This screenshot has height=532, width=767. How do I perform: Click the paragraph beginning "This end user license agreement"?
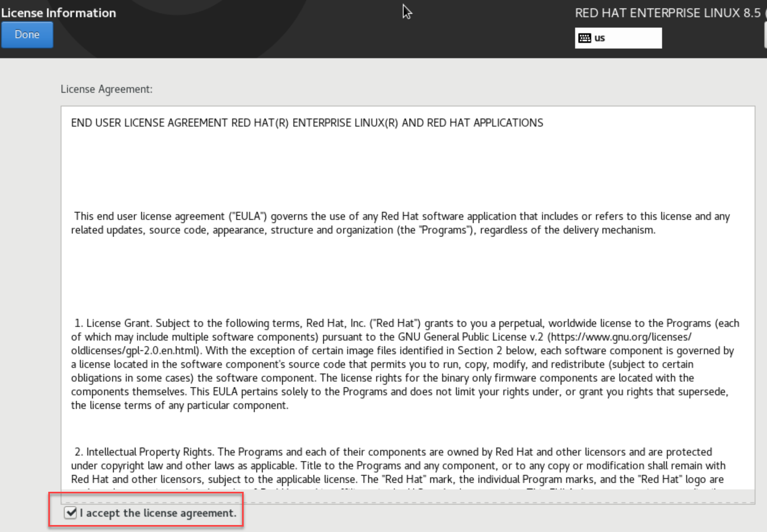401,216
